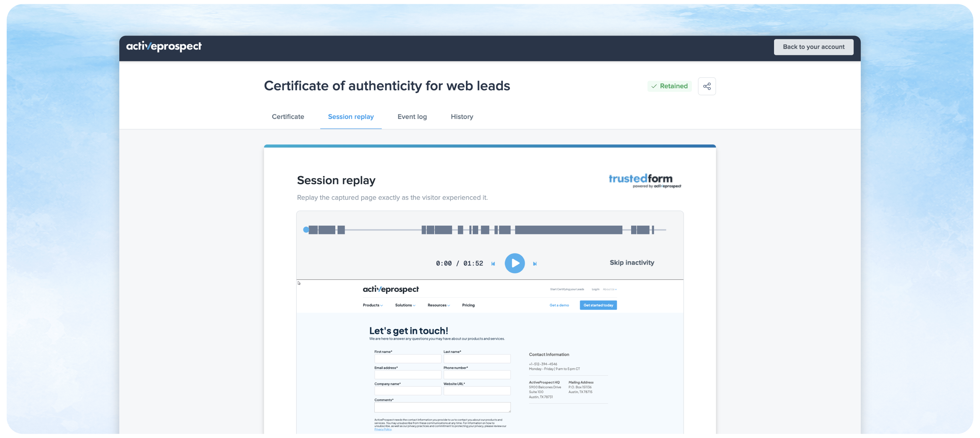This screenshot has width=980, height=438.
Task: Skip back to previous replay segment
Action: coord(493,263)
